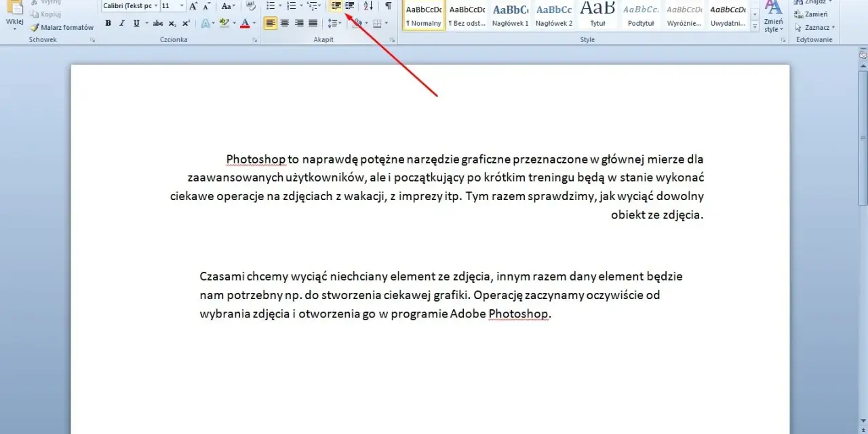
Task: Click the text "obiekt ze zdjęcia."
Action: (x=657, y=215)
